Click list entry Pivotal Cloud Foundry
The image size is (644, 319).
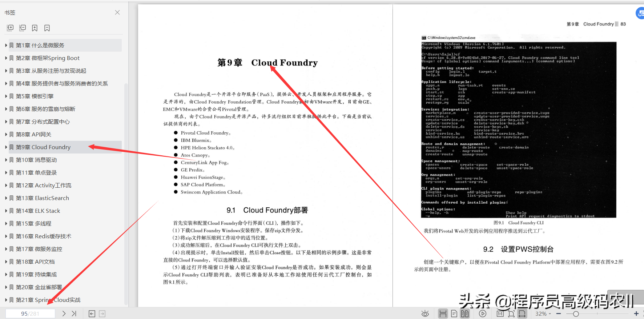[x=205, y=133]
